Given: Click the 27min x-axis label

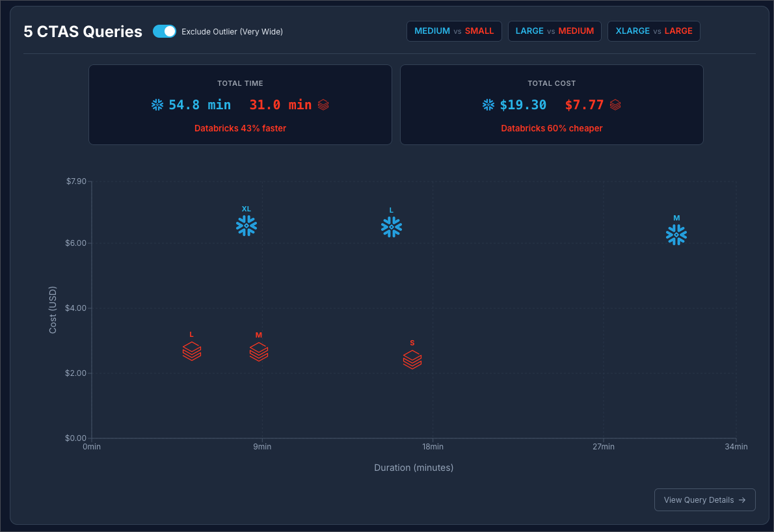Looking at the screenshot, I should coord(604,447).
